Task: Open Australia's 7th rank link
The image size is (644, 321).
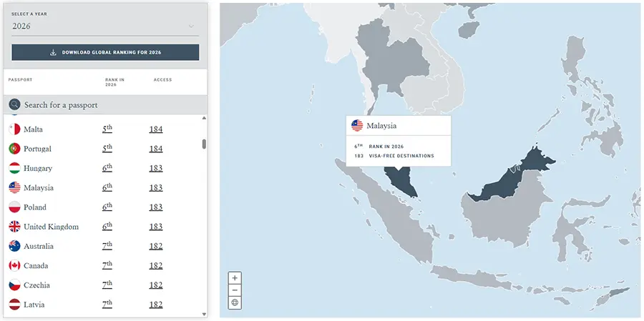Action: click(x=107, y=246)
